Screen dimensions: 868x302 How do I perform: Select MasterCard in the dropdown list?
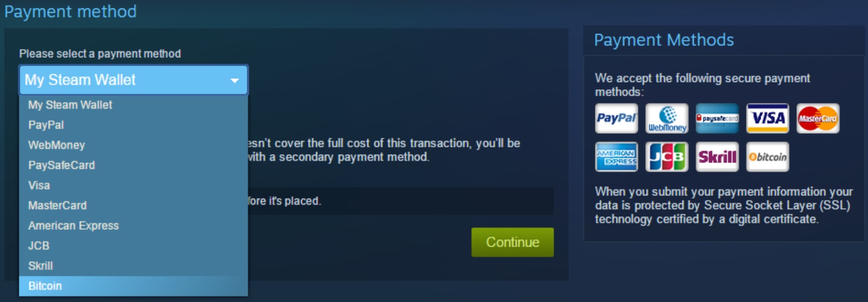pos(133,205)
